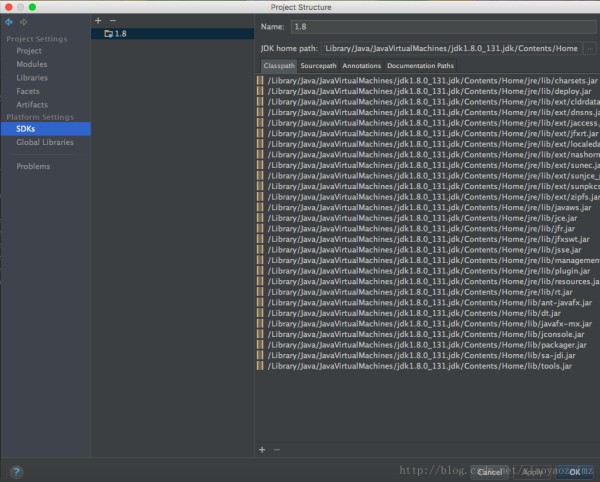Select the jsse.jar classpath entry

click(427, 250)
